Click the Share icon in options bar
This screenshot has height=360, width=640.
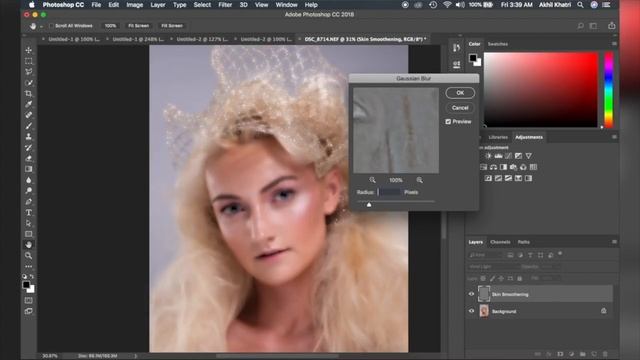tap(611, 26)
